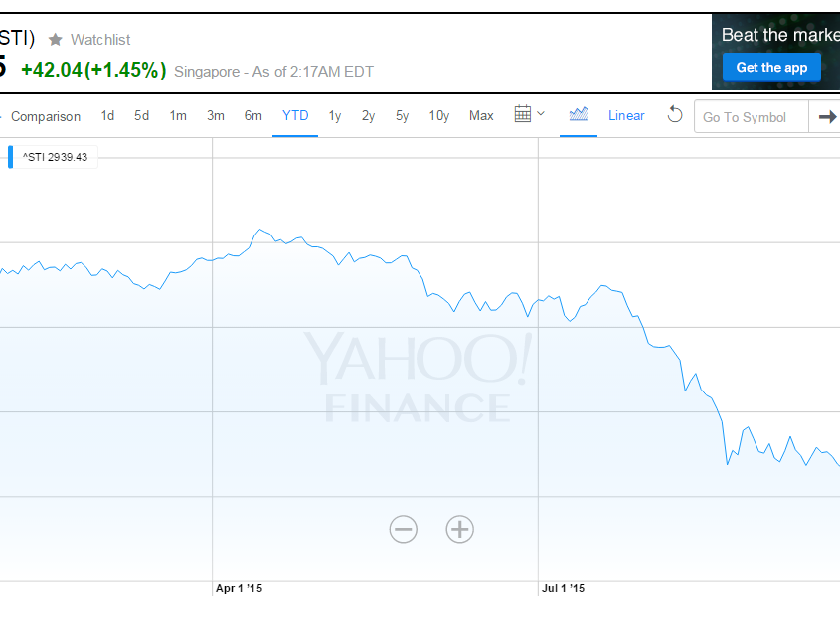The height and width of the screenshot is (626, 840).
Task: Click the chart type icon
Action: coord(578,115)
